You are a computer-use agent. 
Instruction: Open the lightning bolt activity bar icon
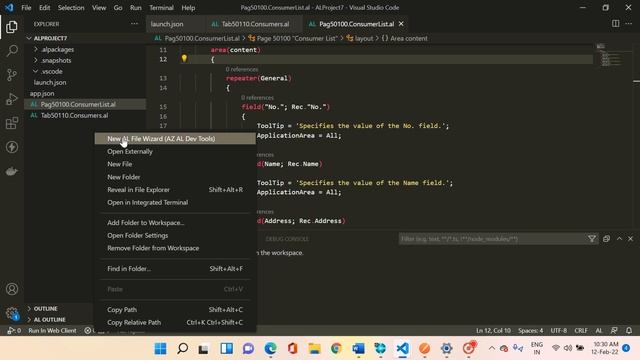[12, 147]
